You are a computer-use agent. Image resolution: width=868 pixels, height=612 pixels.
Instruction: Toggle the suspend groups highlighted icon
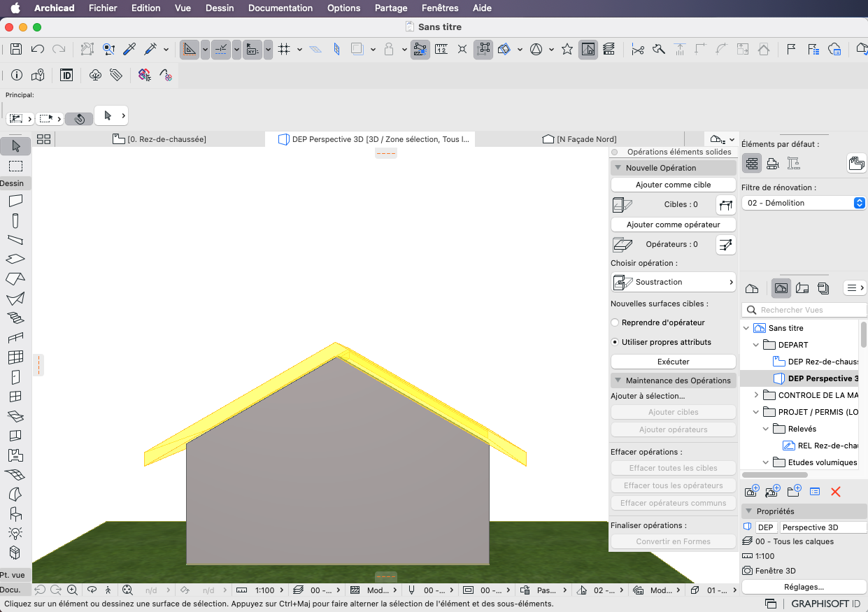pyautogui.click(x=483, y=49)
